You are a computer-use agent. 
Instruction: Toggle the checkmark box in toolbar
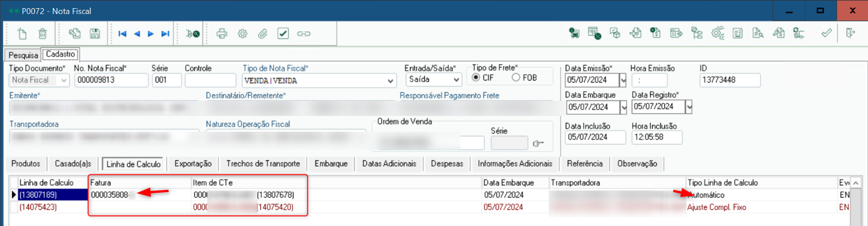[283, 34]
